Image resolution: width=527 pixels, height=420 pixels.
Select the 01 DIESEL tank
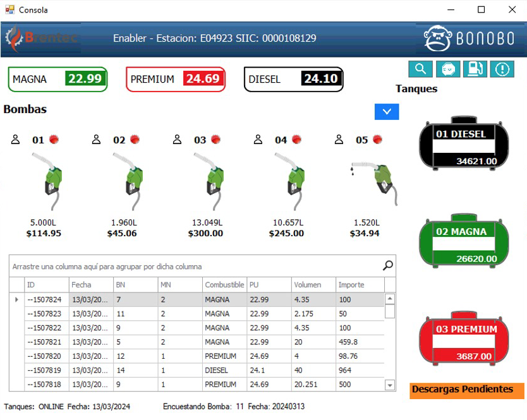464,144
